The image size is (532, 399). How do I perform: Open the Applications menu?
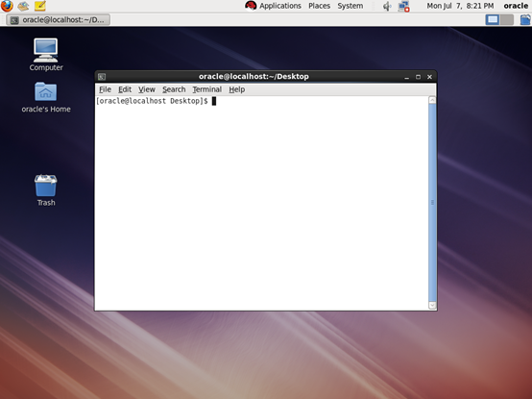click(279, 6)
